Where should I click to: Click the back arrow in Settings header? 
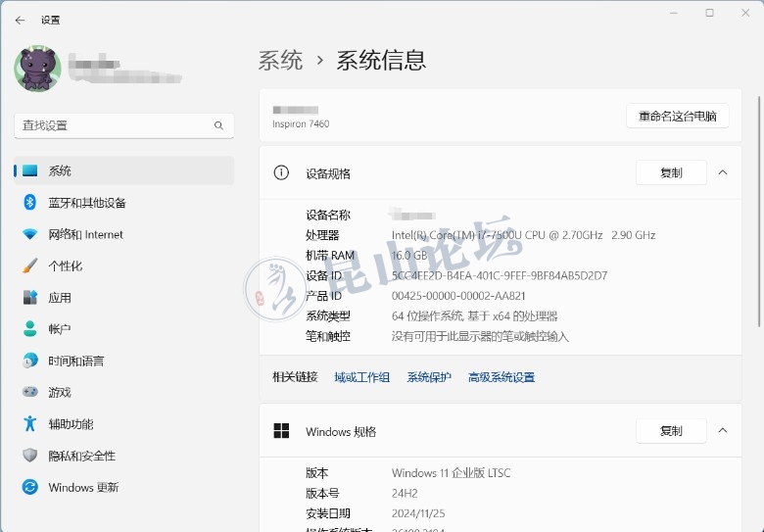[20, 20]
